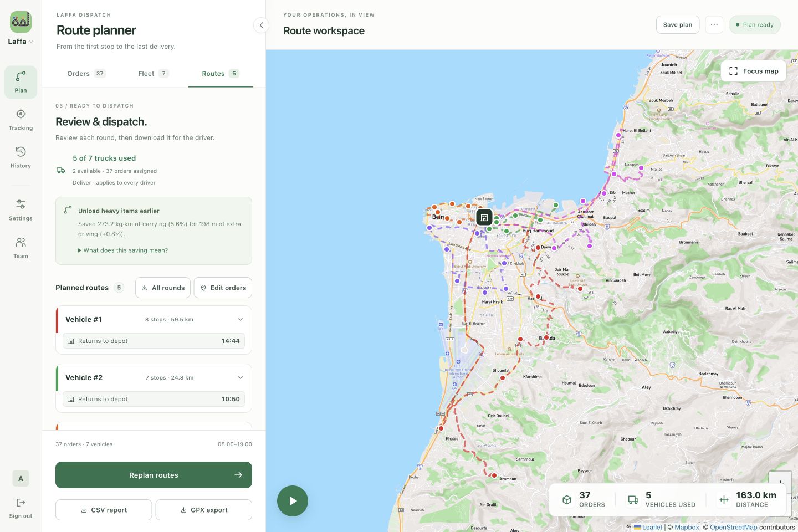Open the Mapbox attribution link

click(x=687, y=527)
